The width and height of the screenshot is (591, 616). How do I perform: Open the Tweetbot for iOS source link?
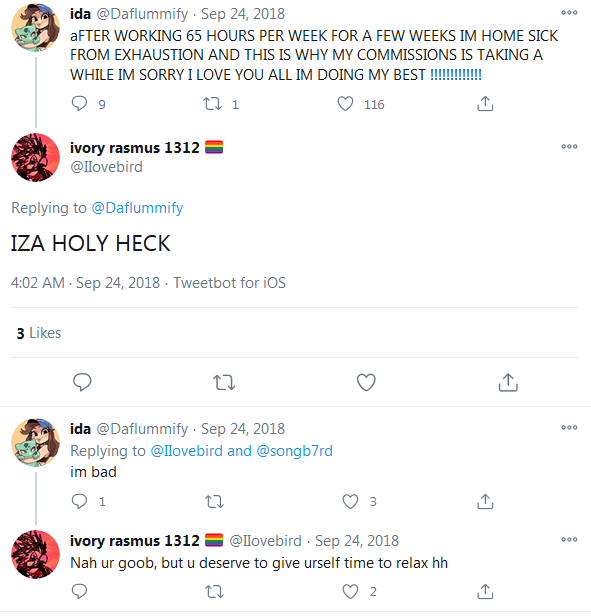coord(229,283)
